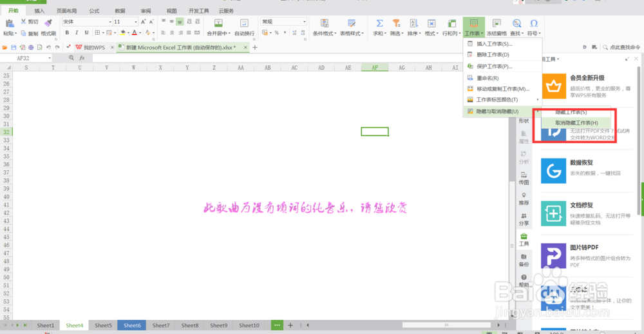
Task: Switch to the Formulas (公式) ribbon tab
Action: point(94,11)
